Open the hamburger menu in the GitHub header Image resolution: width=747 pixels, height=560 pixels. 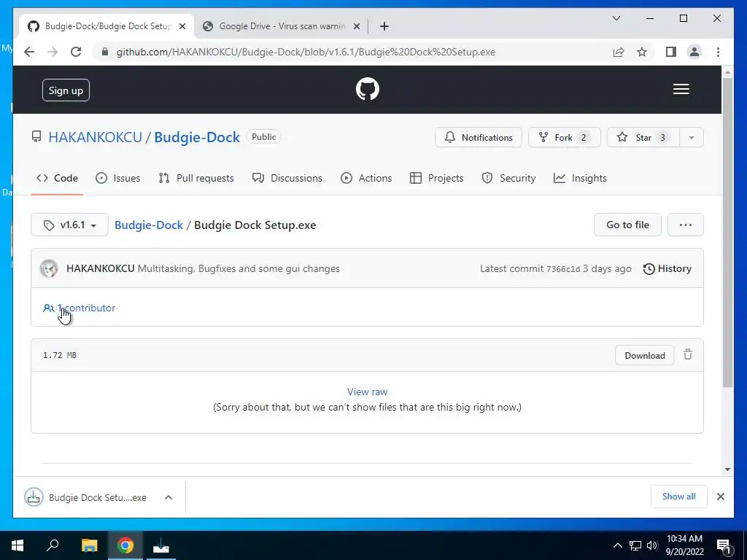pos(681,89)
